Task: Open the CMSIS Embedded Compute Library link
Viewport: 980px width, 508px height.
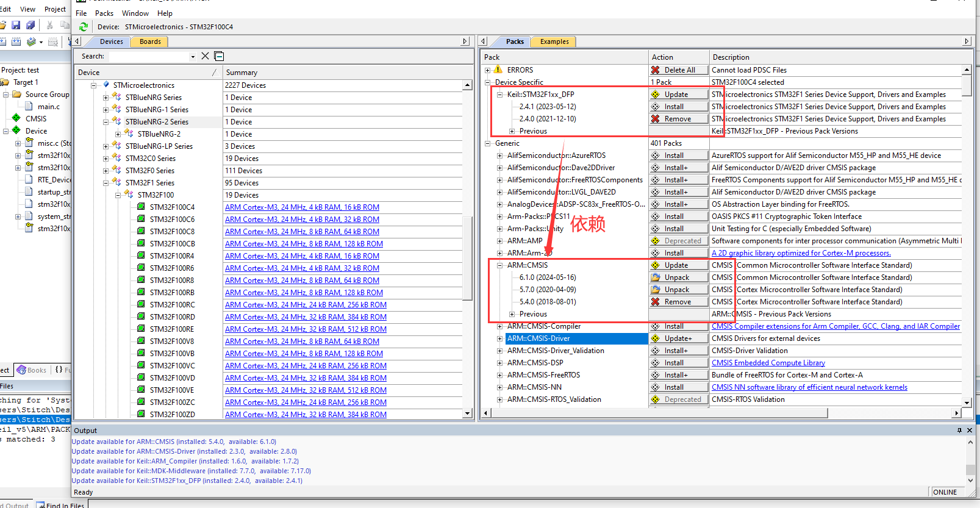Action: tap(768, 363)
